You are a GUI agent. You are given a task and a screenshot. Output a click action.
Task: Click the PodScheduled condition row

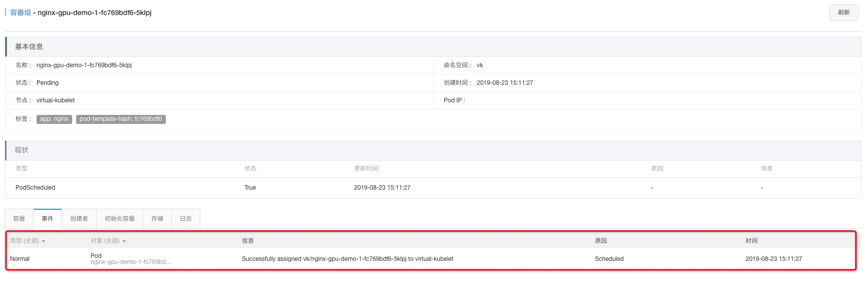click(x=433, y=188)
